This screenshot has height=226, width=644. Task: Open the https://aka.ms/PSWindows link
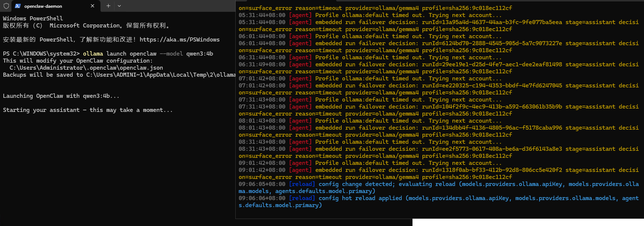pos(180,40)
